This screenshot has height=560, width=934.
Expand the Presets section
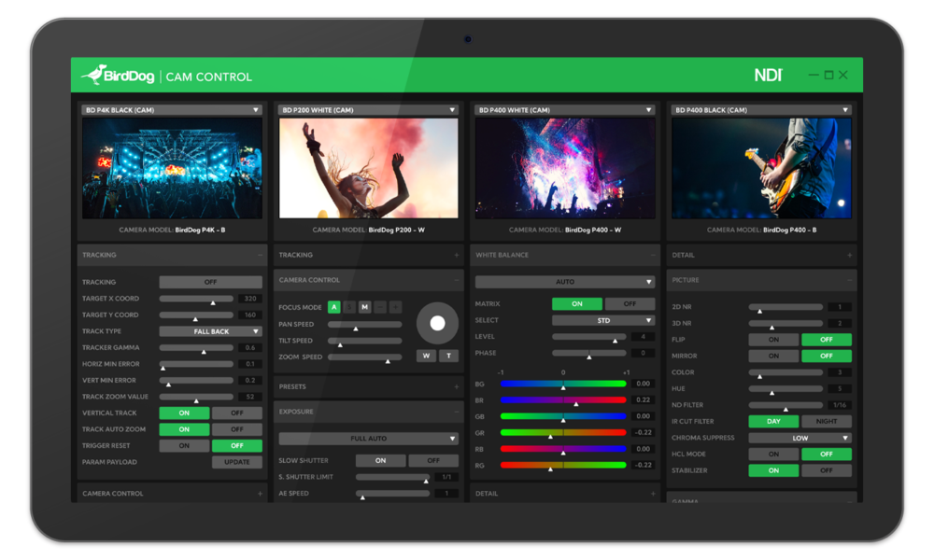(x=456, y=386)
